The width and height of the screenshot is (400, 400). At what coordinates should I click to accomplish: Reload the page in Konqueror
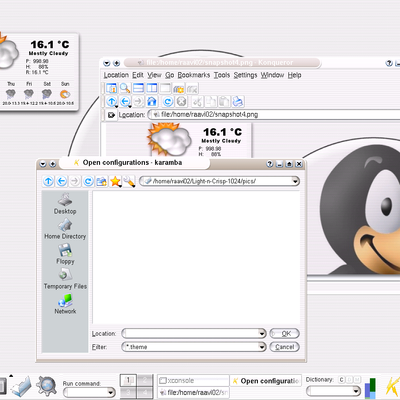tap(168, 101)
